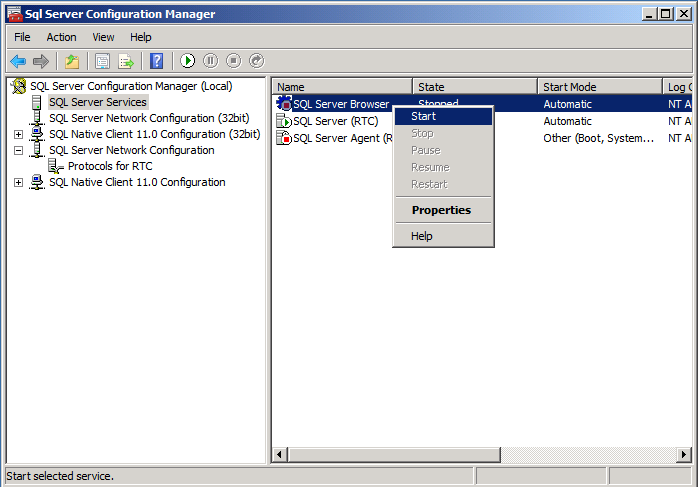
Task: Click the Back arrow toolbar icon
Action: tap(18, 61)
